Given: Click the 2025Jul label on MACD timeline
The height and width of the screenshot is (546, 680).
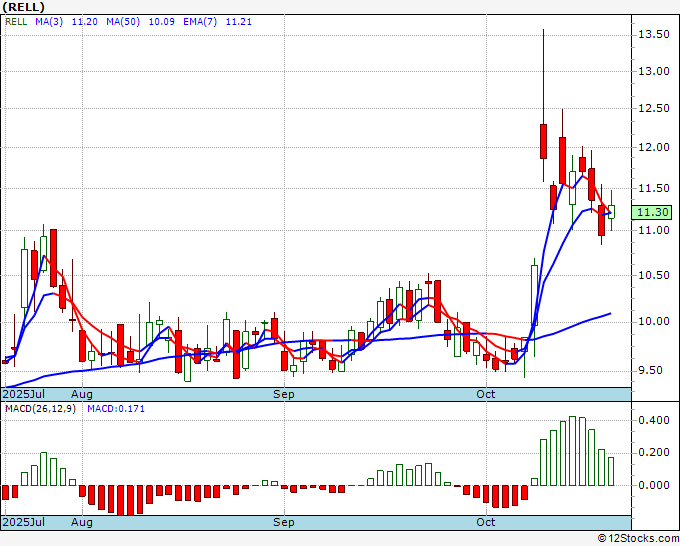Looking at the screenshot, I should [x=24, y=522].
